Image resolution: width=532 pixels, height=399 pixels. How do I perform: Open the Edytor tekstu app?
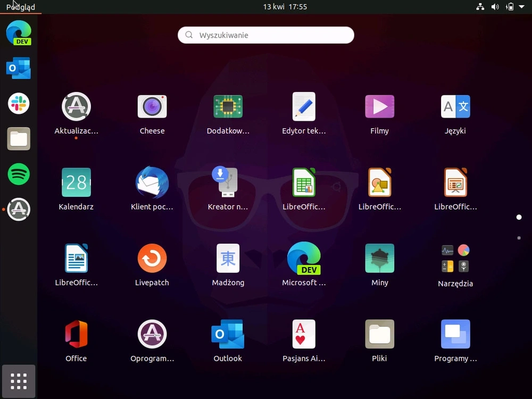(304, 106)
